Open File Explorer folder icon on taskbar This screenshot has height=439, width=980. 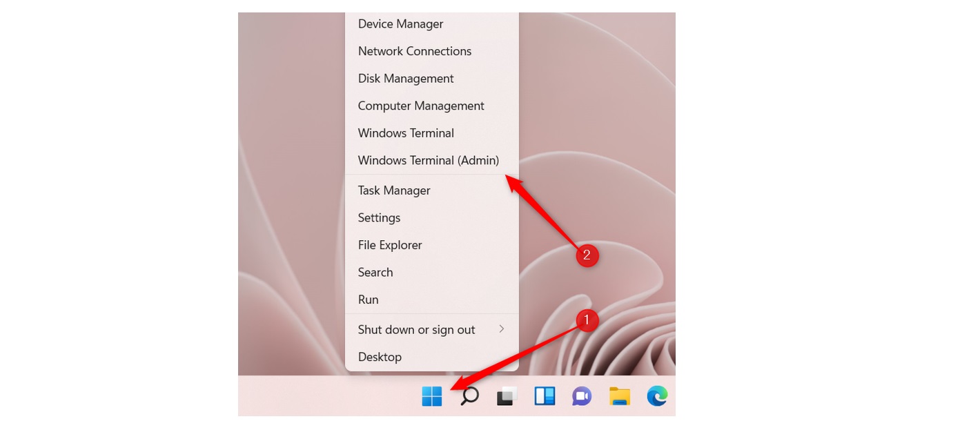tap(619, 396)
